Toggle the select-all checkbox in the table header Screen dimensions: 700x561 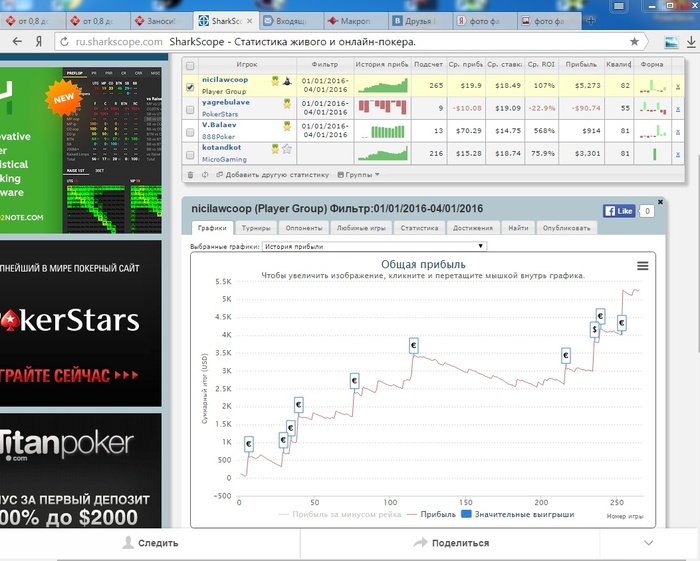tap(190, 66)
